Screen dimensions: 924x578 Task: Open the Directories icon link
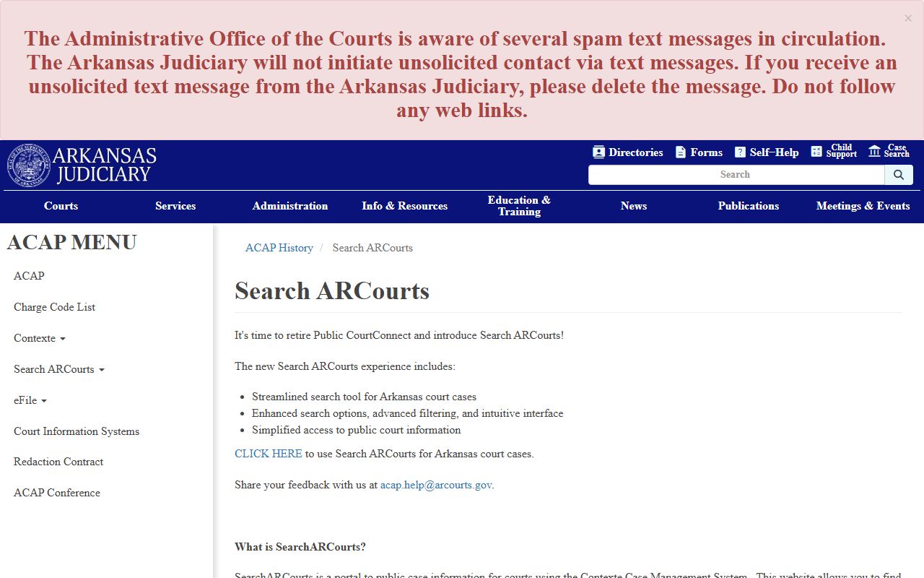coord(627,152)
